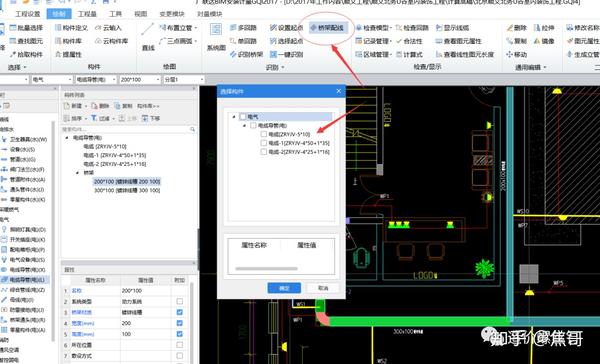The width and height of the screenshot is (600, 364).
Task: Click the 识别桥架 tool
Action: click(x=246, y=54)
